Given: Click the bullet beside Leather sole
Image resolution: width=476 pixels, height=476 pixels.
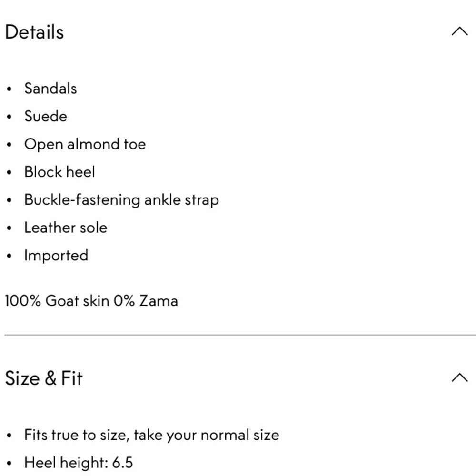Looking at the screenshot, I should [x=9, y=228].
